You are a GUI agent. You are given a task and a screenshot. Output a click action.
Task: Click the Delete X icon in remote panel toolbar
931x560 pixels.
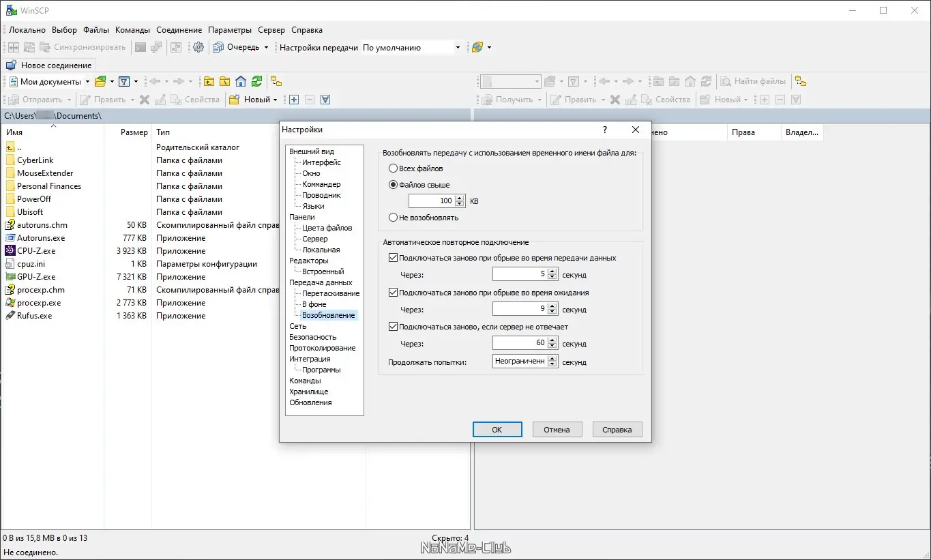pyautogui.click(x=615, y=100)
